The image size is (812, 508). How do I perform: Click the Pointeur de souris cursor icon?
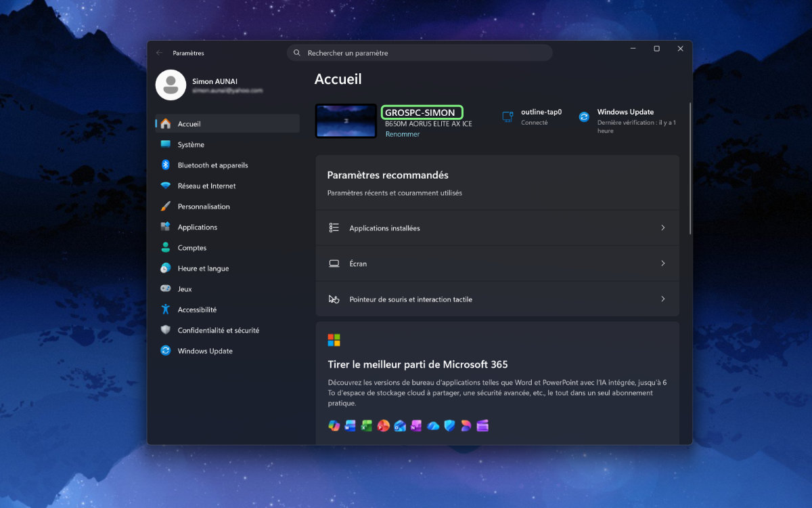pos(334,299)
